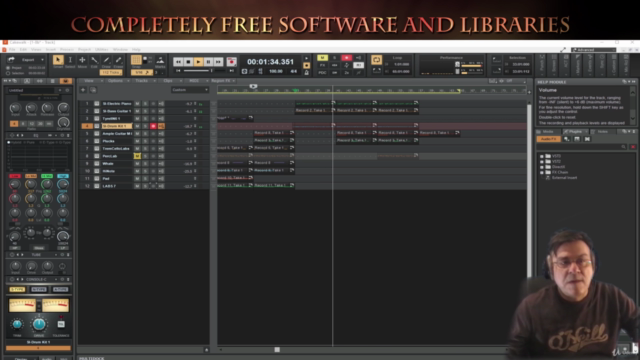Open the Clips menu

click(x=168, y=81)
